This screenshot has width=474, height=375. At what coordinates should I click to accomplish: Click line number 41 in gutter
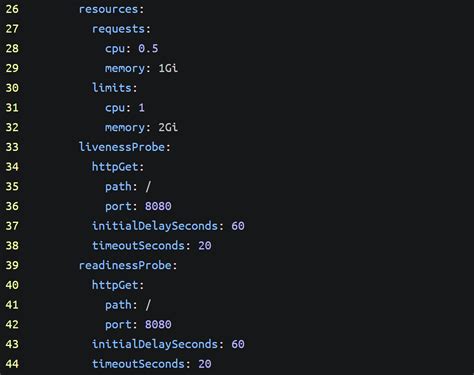[x=12, y=305]
